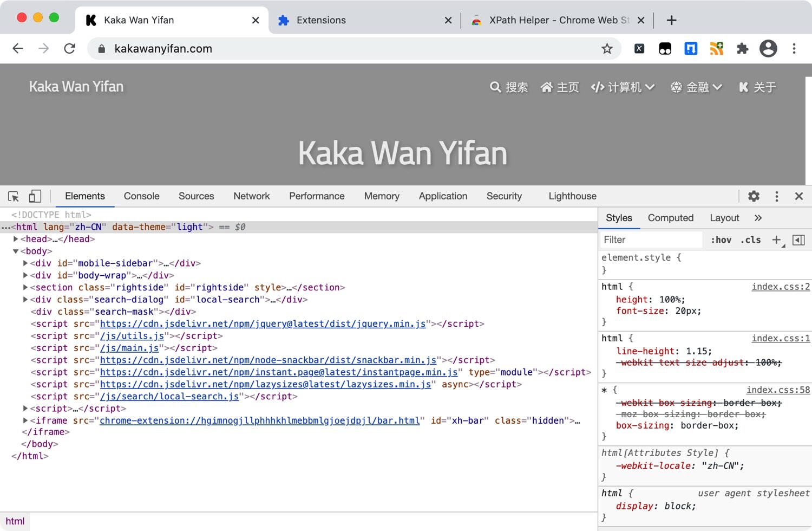
Task: Bookmark this page with the star icon
Action: 607,49
